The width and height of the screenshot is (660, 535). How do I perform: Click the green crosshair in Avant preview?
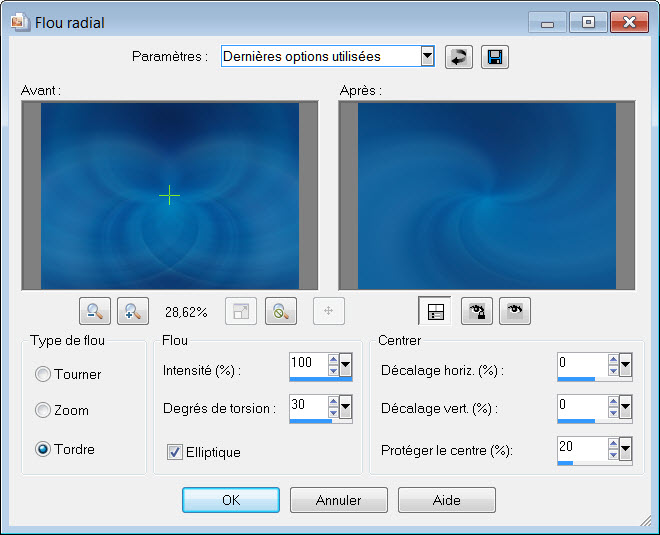point(170,195)
